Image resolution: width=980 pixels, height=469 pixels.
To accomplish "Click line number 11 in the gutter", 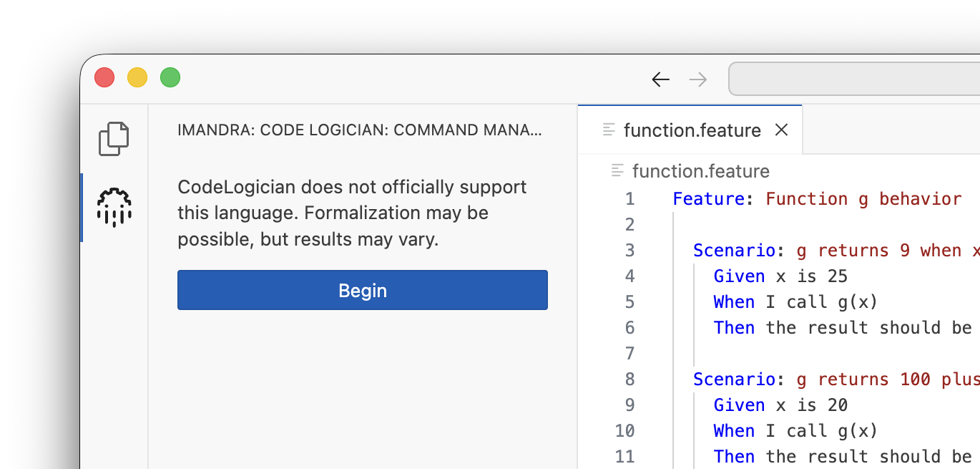I will click(624, 456).
